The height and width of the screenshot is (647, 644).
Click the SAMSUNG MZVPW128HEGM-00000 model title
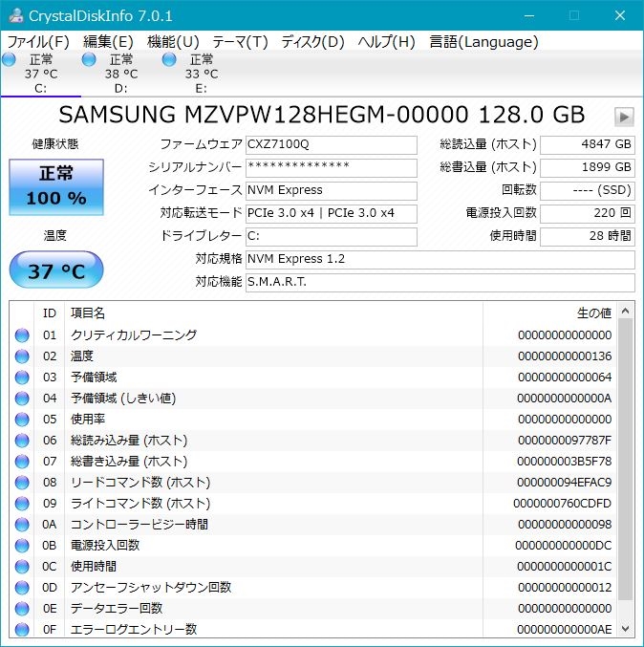point(322,115)
